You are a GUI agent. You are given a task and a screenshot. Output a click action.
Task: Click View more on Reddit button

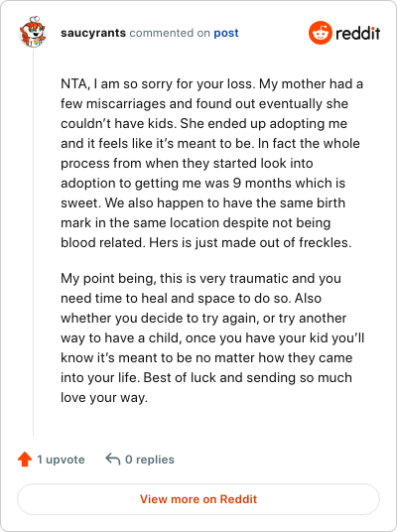[198, 499]
